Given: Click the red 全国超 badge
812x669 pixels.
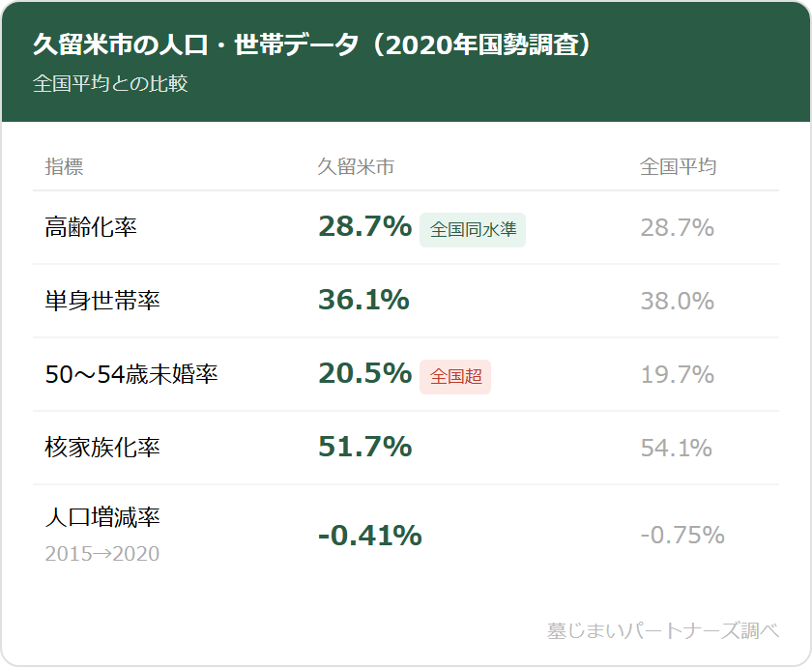Looking at the screenshot, I should coord(455,376).
